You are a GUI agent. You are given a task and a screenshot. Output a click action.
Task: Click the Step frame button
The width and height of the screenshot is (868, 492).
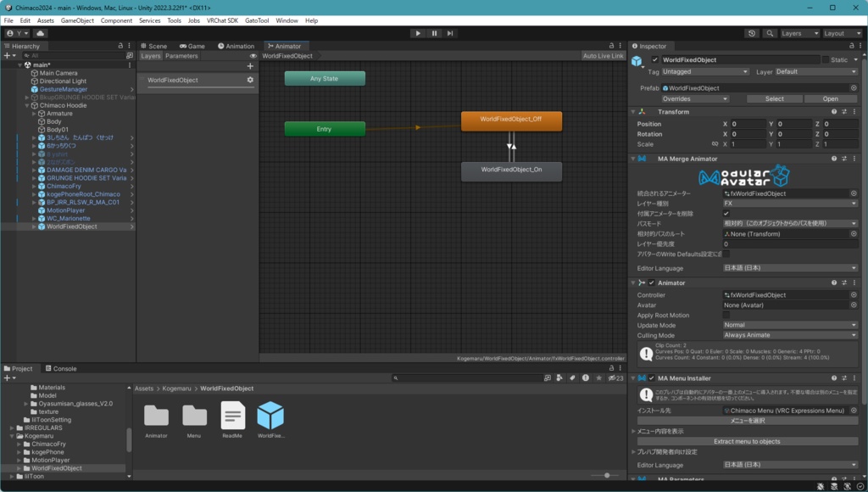coord(450,33)
